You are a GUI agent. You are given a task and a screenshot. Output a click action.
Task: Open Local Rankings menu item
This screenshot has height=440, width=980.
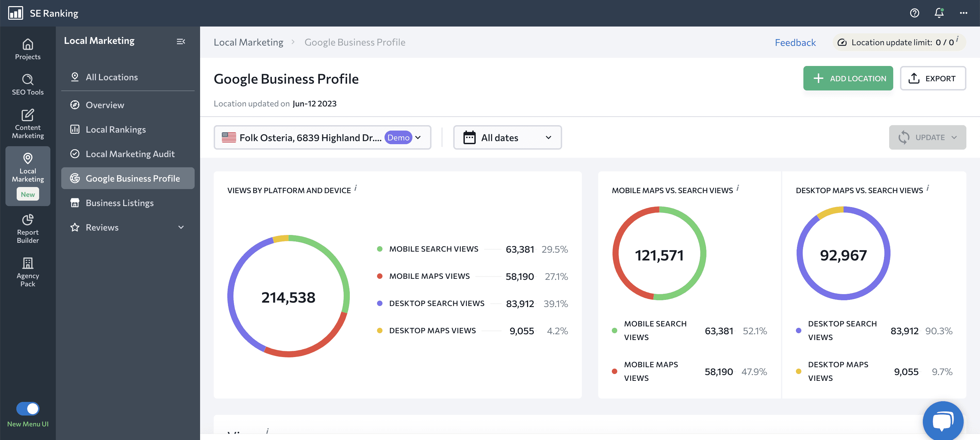point(128,129)
